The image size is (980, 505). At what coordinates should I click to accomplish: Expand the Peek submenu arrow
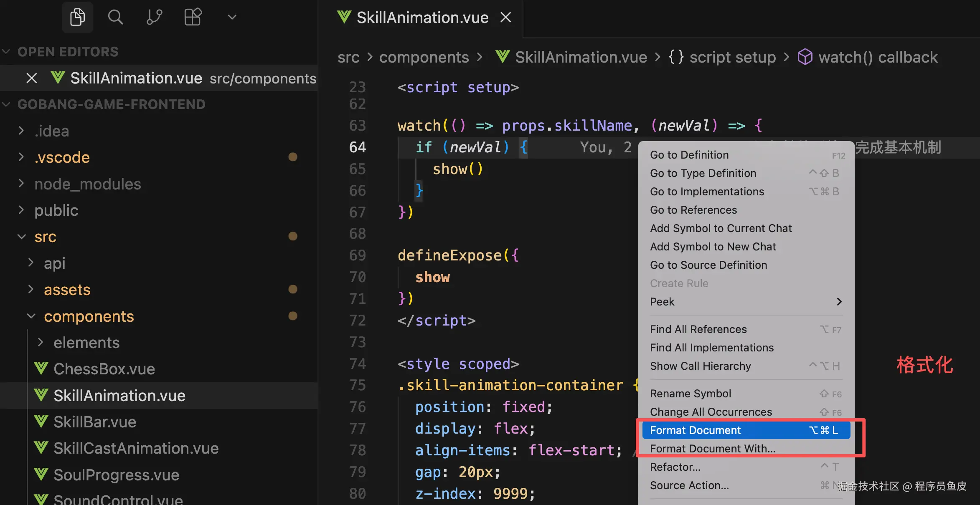tap(839, 302)
